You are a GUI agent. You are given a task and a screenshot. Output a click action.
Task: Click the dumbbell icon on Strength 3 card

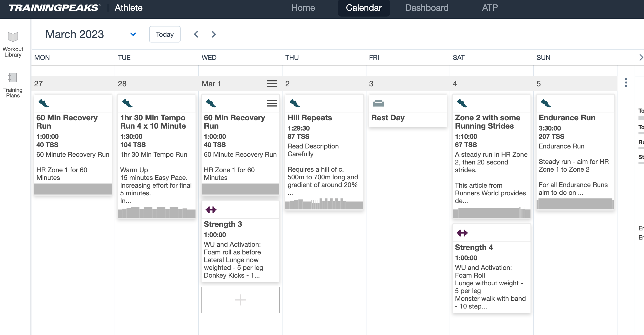[x=211, y=210]
